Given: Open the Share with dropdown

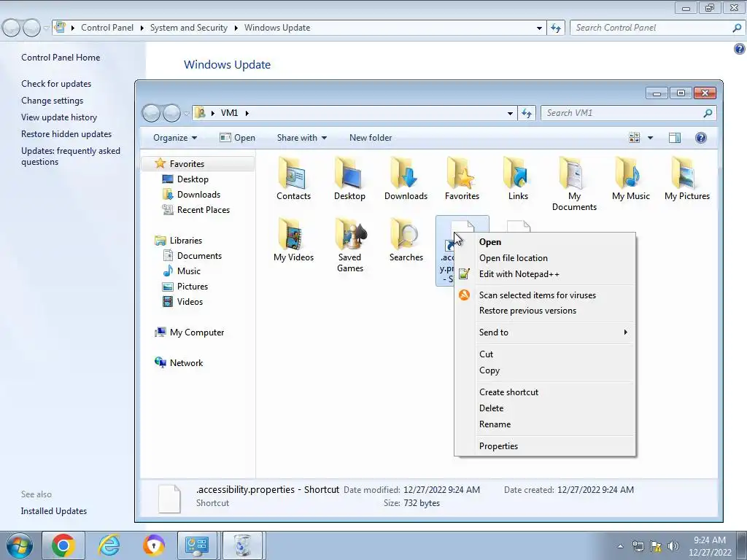Looking at the screenshot, I should click(302, 138).
